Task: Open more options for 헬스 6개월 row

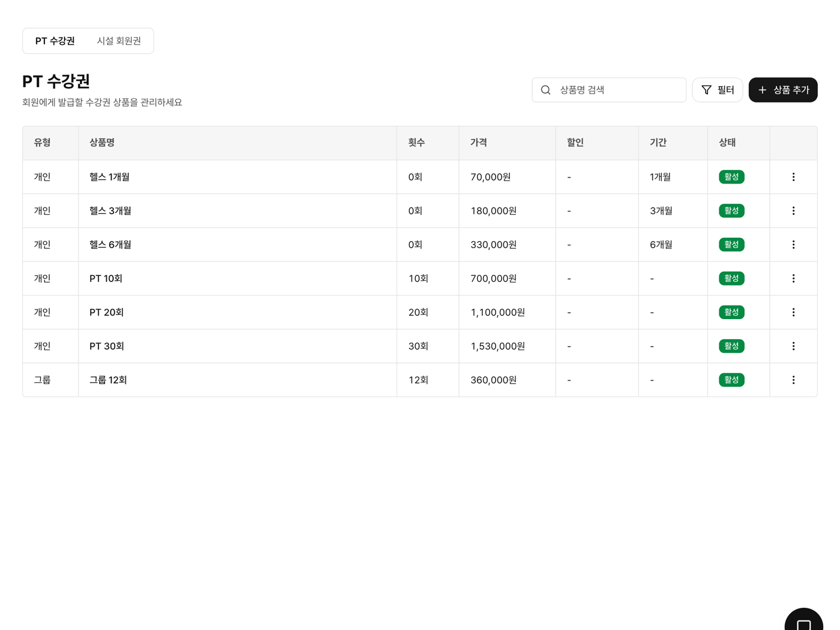Action: point(793,245)
